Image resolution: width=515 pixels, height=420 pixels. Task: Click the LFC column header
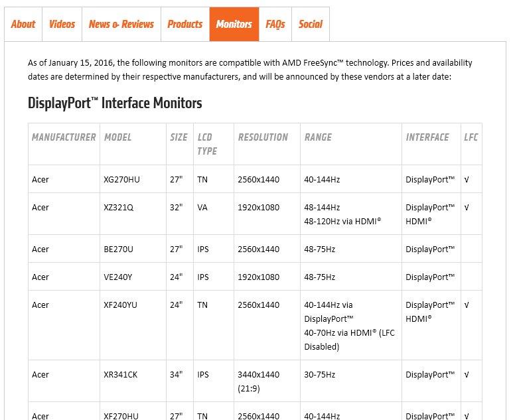click(x=471, y=137)
